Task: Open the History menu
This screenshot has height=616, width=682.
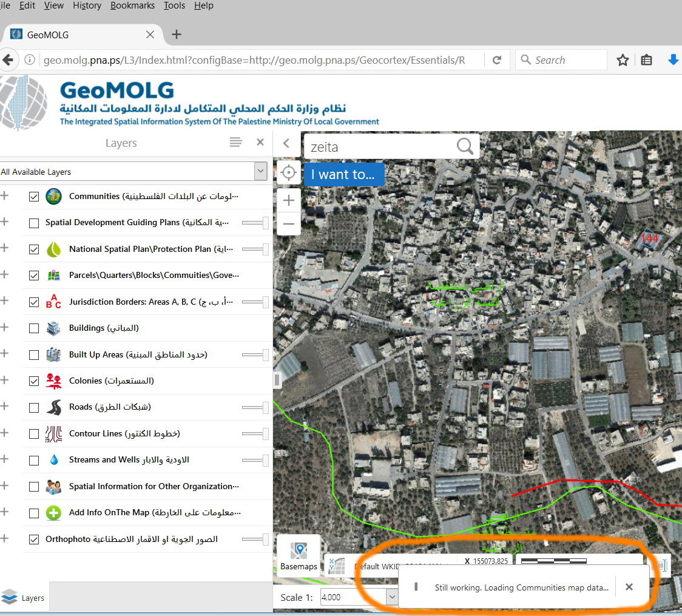Action: pos(87,5)
